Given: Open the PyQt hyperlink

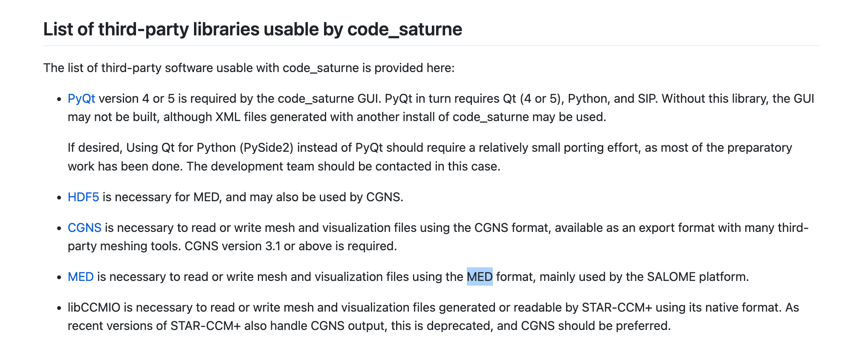Looking at the screenshot, I should 81,99.
